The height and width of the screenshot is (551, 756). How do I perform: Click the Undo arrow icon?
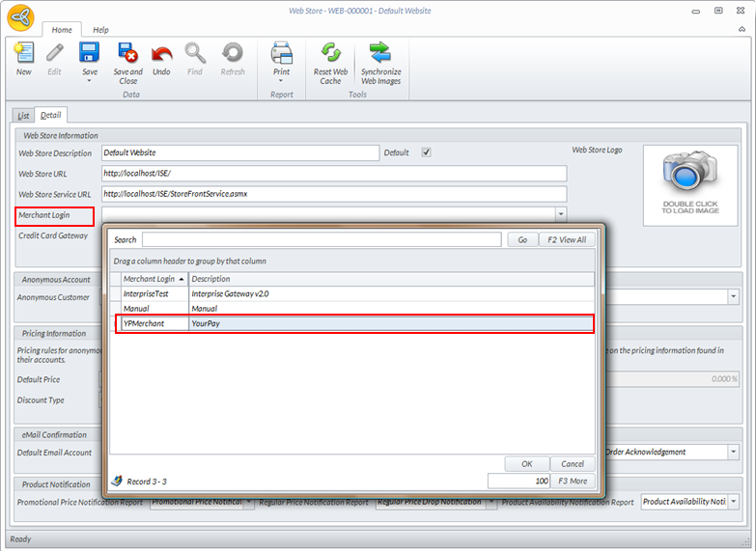pos(161,54)
